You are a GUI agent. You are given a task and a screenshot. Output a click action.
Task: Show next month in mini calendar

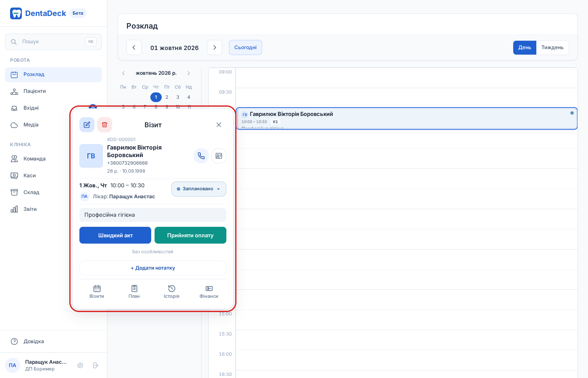(189, 73)
